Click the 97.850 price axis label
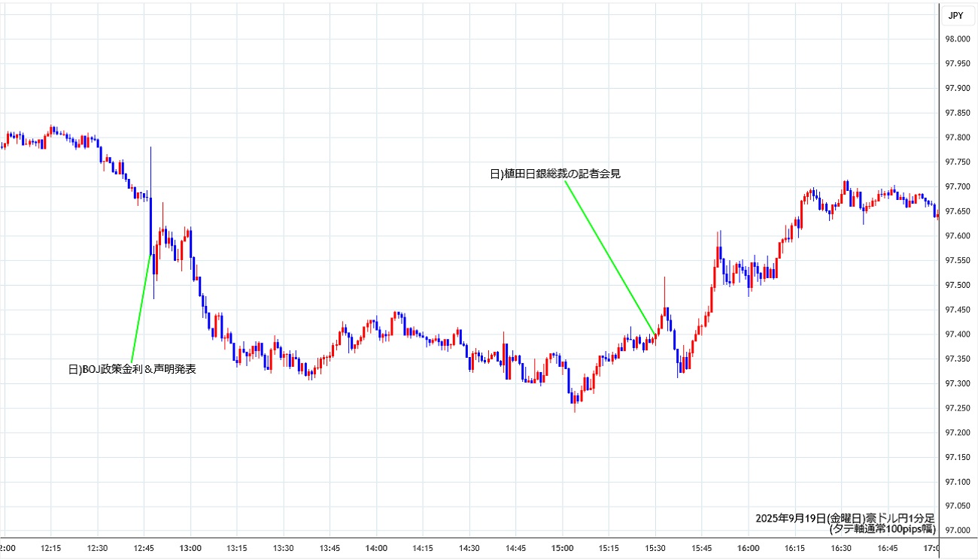Image resolution: width=978 pixels, height=560 pixels. point(959,113)
